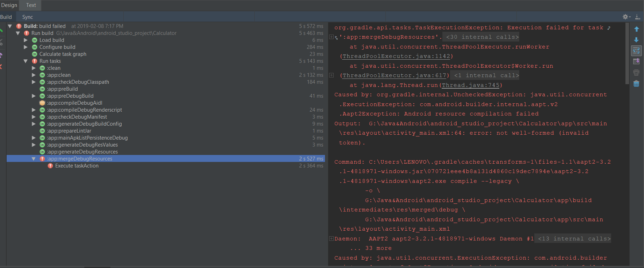Click the OK icon beside :app:checkDebugClasspath
The height and width of the screenshot is (268, 644).
pyautogui.click(x=42, y=82)
